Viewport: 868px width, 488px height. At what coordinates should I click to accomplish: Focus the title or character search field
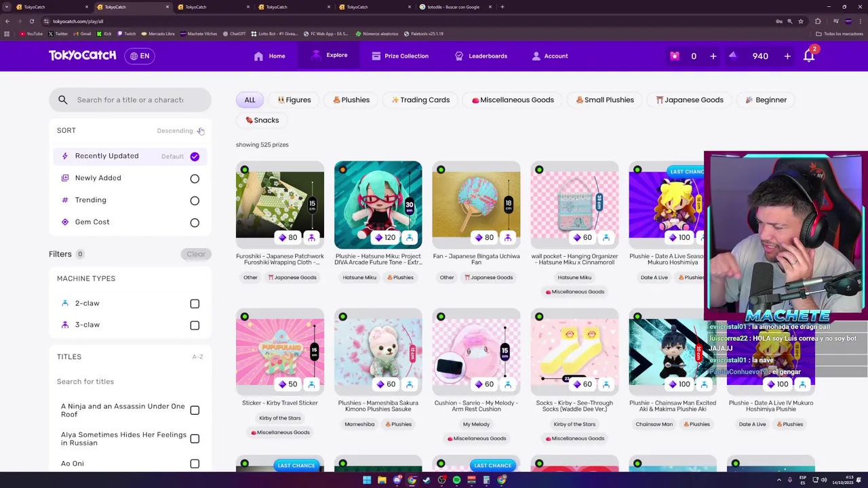point(130,100)
